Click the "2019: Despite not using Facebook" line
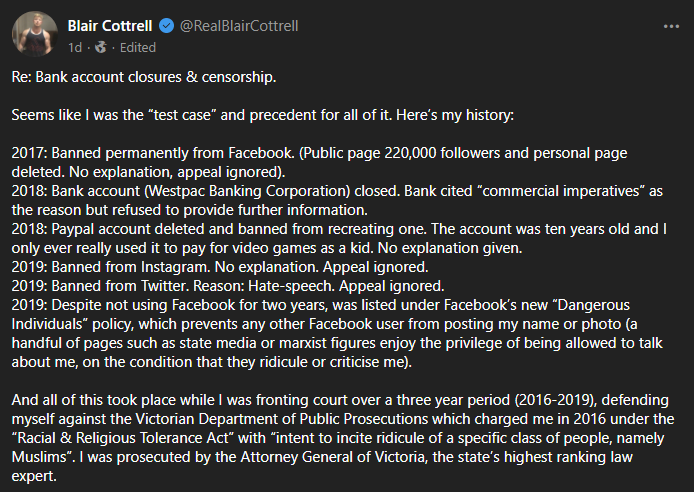The image size is (694, 492). tap(123, 305)
